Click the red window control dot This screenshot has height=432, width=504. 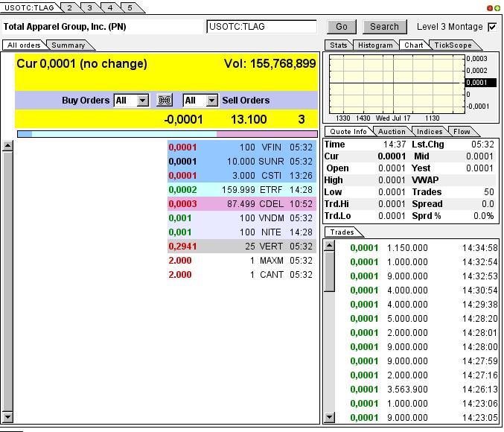coord(489,7)
